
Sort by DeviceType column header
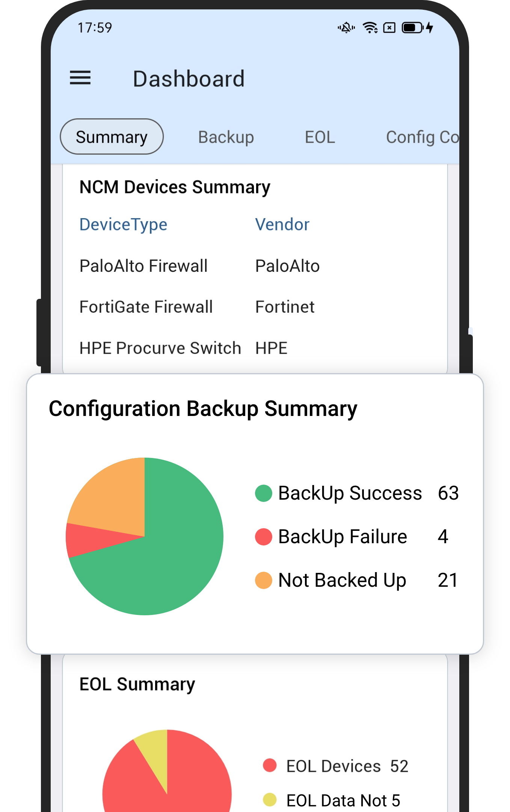pyautogui.click(x=123, y=224)
